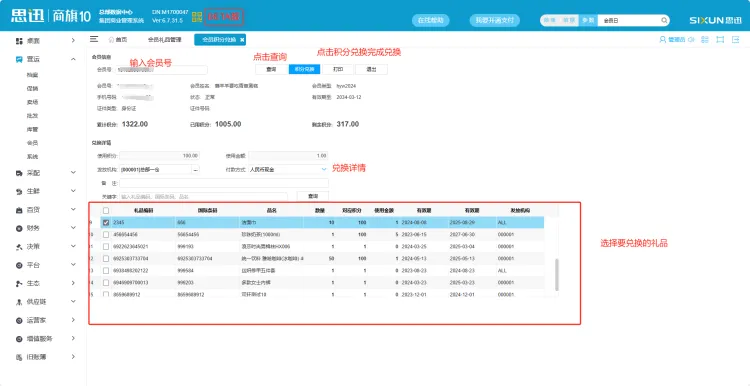Image resolution: width=750 pixels, height=386 pixels.
Task: Click the logout arrow icon at top right
Action: tap(736, 40)
